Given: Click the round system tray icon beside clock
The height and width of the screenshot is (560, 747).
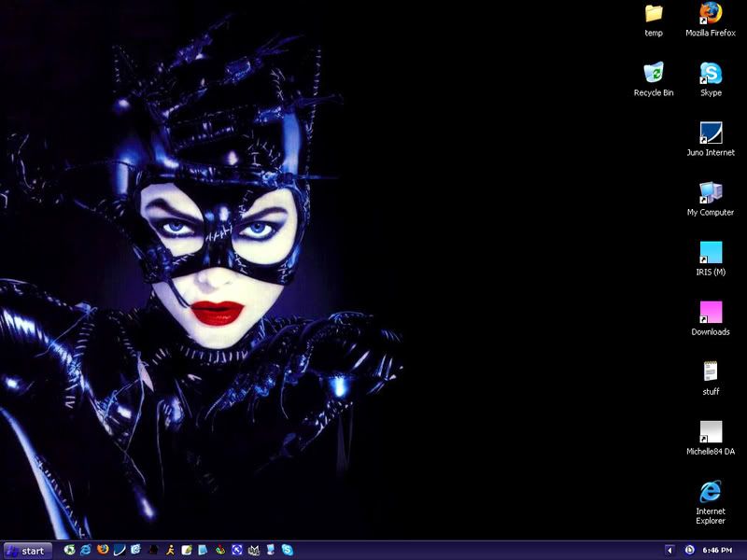Looking at the screenshot, I should (x=689, y=551).
